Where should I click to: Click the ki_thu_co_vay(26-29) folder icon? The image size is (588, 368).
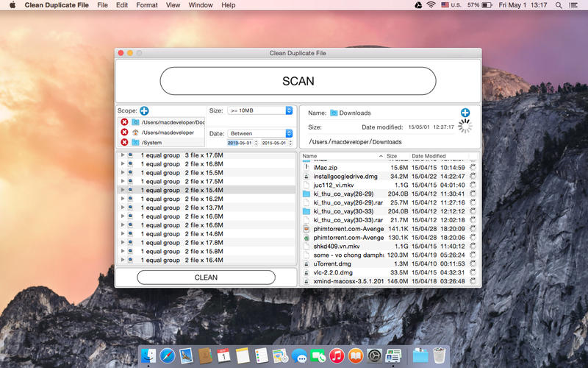tap(306, 194)
